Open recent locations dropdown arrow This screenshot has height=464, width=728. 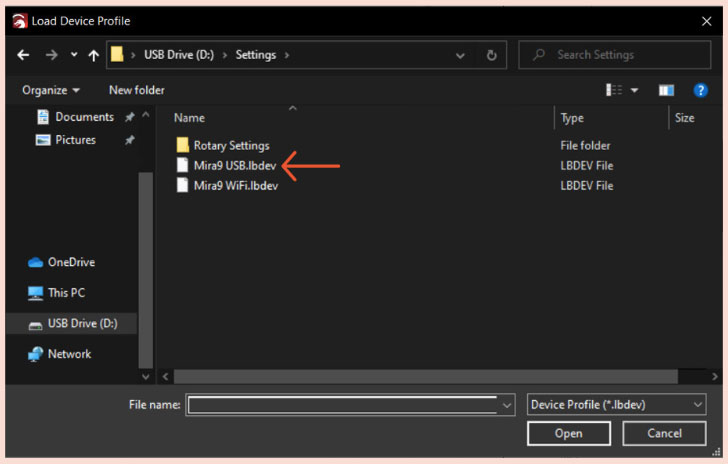[x=74, y=55]
